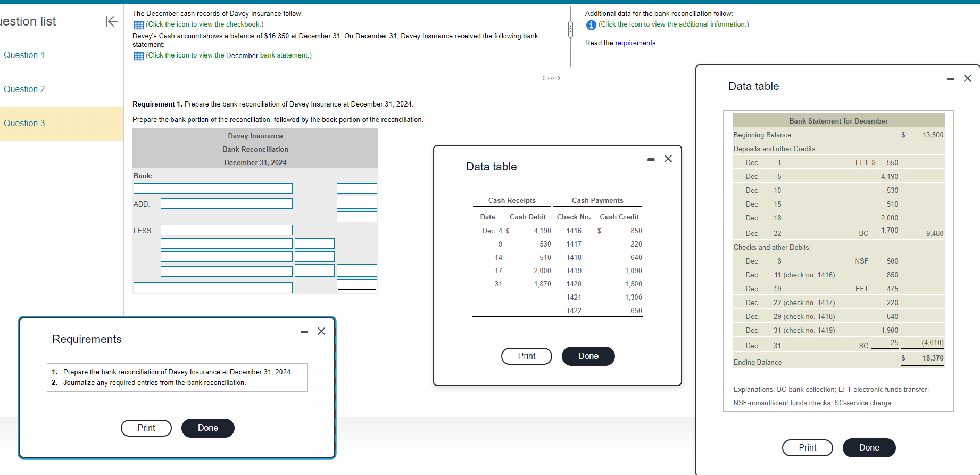Click the '9,480' total deposits value
The height and width of the screenshot is (475, 980).
[934, 234]
